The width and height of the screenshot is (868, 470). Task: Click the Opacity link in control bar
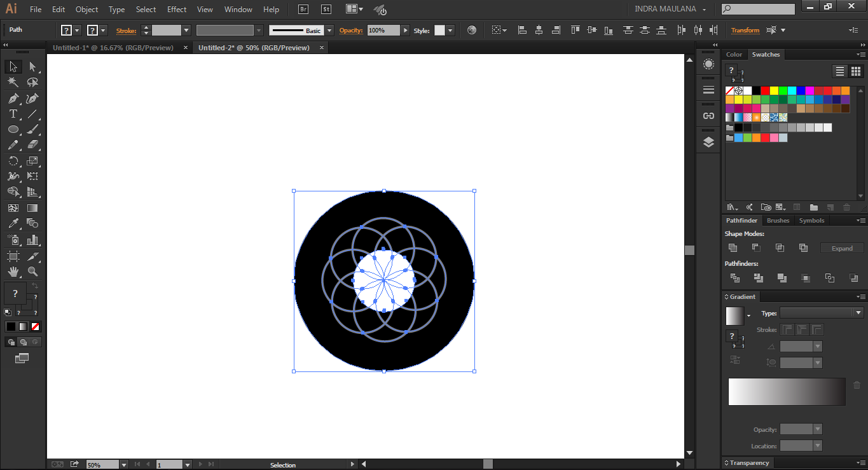click(x=350, y=30)
